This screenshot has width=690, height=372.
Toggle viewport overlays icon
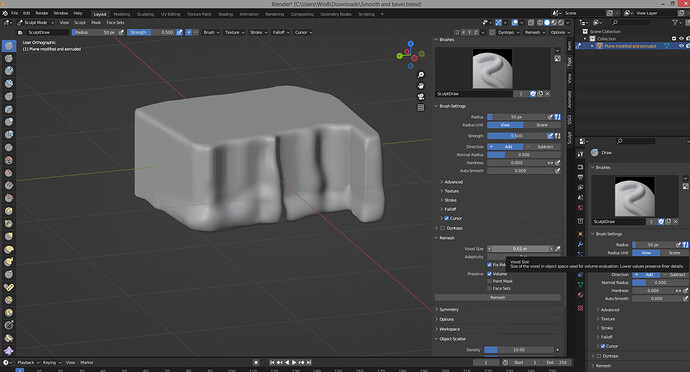(514, 22)
